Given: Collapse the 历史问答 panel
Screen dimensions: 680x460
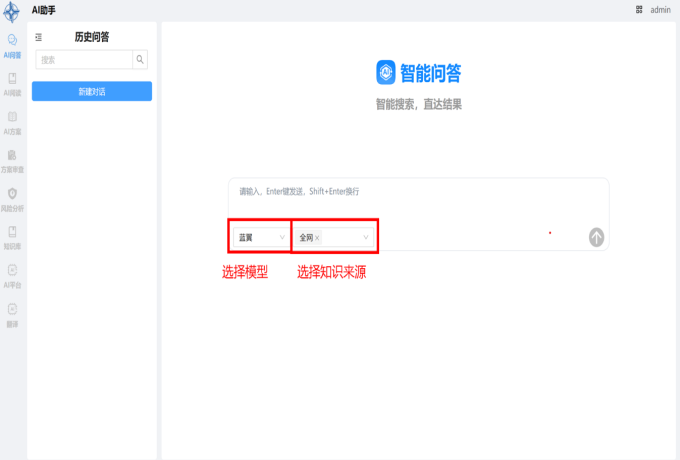Looking at the screenshot, I should pos(39,37).
